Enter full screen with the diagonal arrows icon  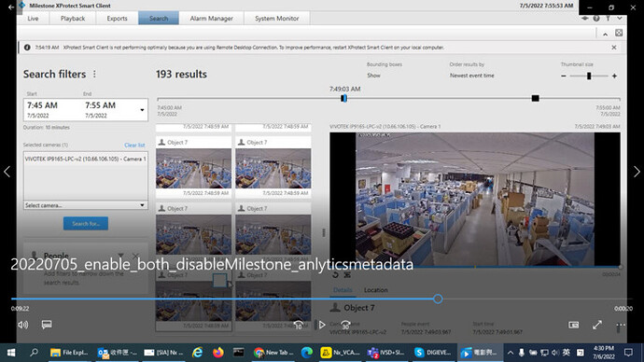(x=597, y=325)
